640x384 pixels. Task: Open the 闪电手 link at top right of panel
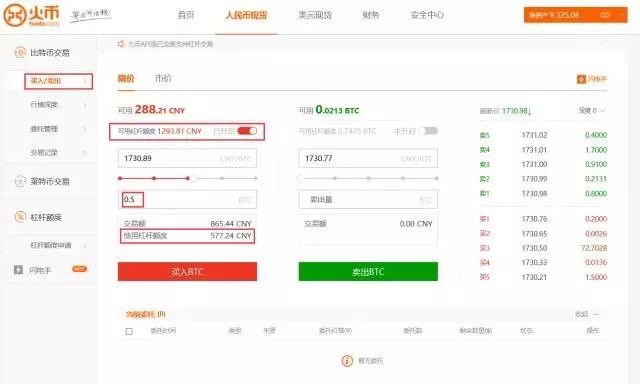pos(597,79)
